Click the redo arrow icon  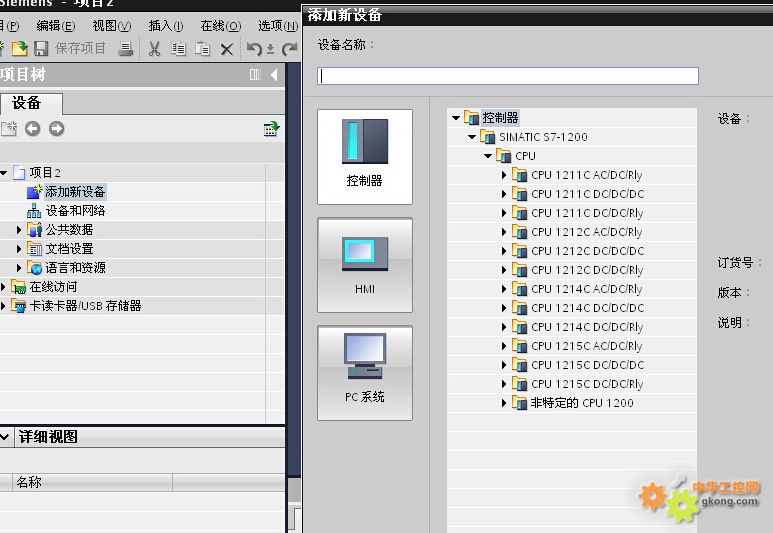[289, 49]
